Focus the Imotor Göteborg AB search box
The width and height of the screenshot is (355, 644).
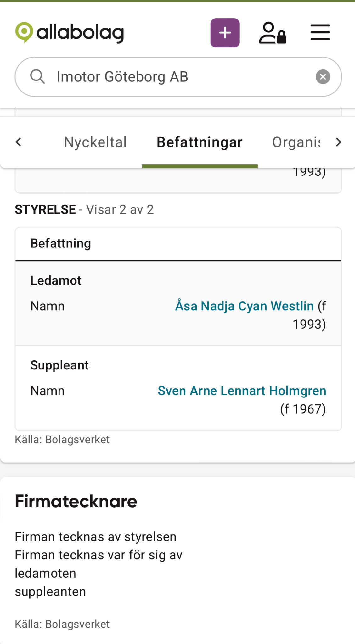[178, 77]
